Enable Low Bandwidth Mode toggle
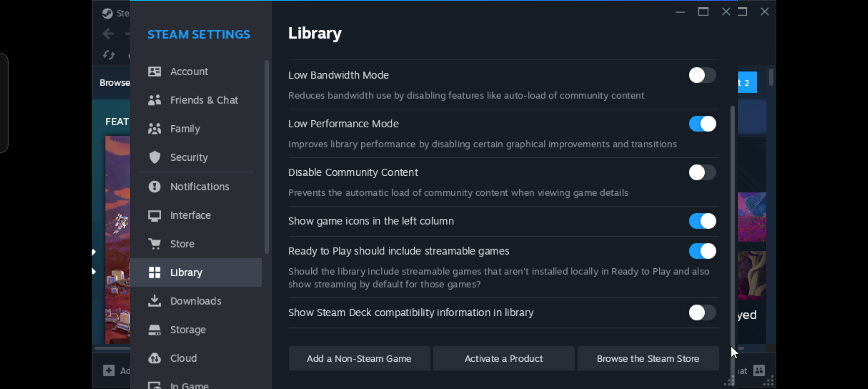Screen dimensions: 868x389 tap(702, 75)
